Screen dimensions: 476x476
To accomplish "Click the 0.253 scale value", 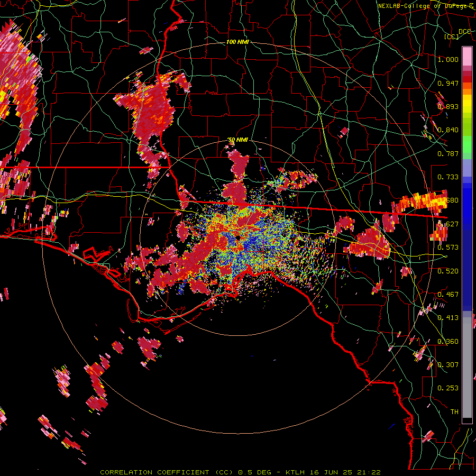I will point(448,388).
